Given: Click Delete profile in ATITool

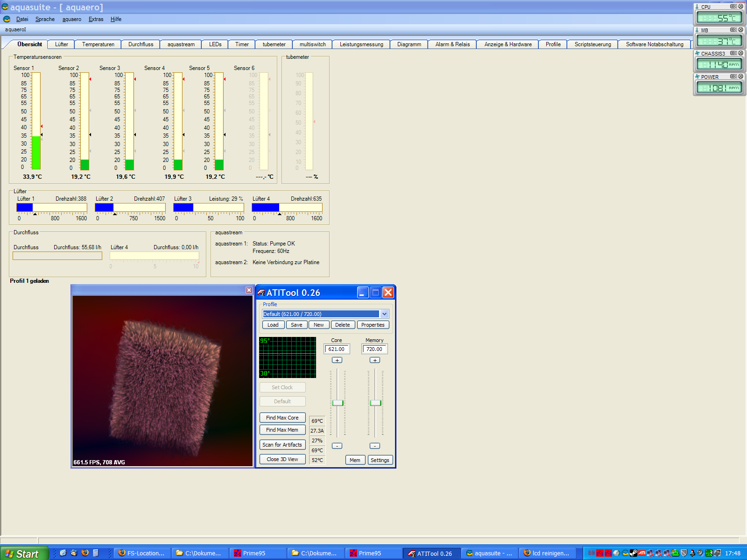Looking at the screenshot, I should 342,325.
